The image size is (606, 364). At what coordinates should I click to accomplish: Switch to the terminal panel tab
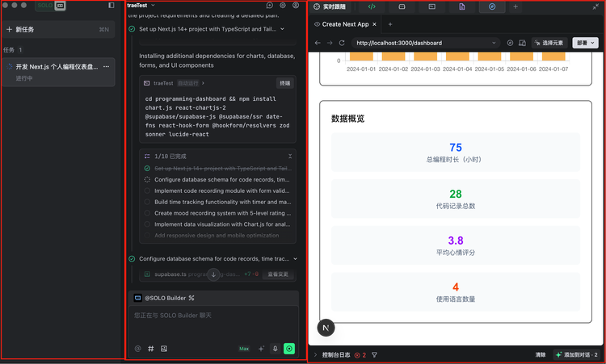tap(432, 6)
